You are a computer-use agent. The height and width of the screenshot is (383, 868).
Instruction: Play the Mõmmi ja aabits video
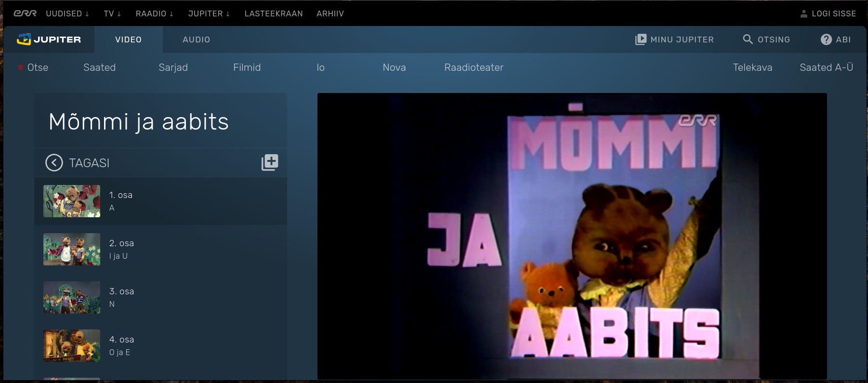[x=572, y=236]
